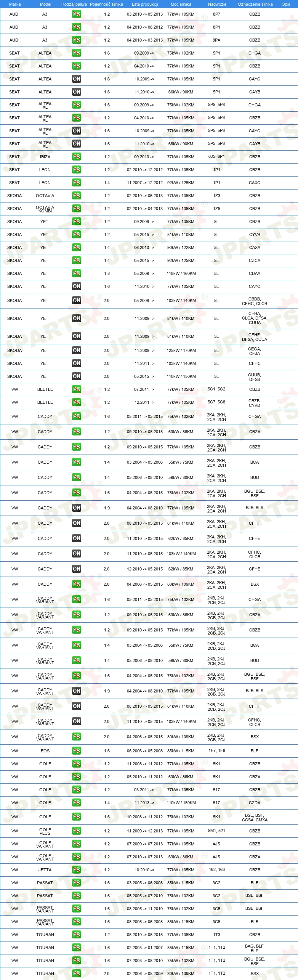Select the VW EOS model cell

tap(45, 751)
